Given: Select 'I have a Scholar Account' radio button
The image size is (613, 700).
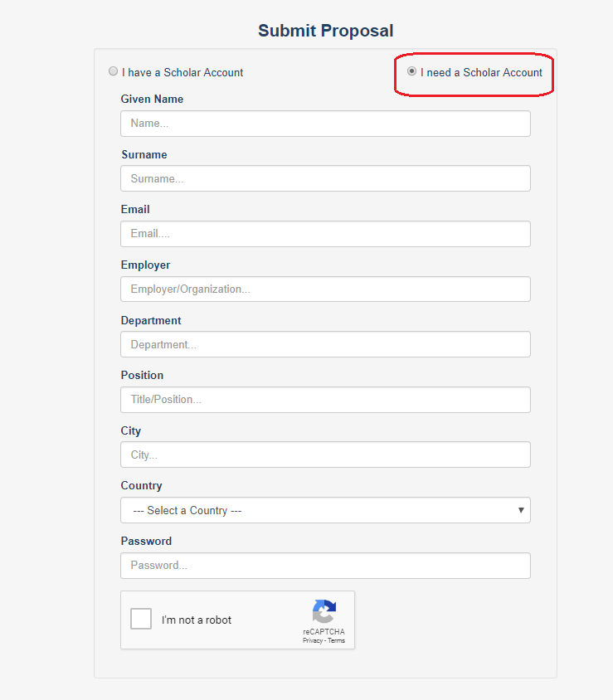Looking at the screenshot, I should pos(113,71).
